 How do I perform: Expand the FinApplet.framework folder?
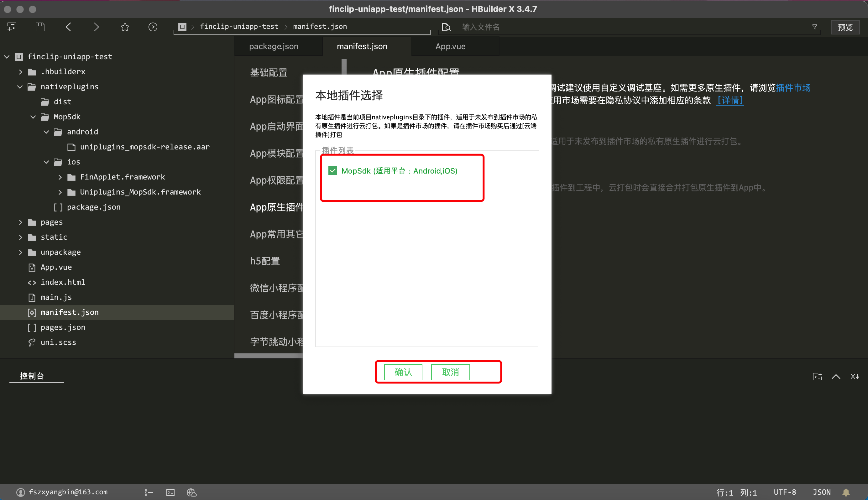tap(60, 177)
